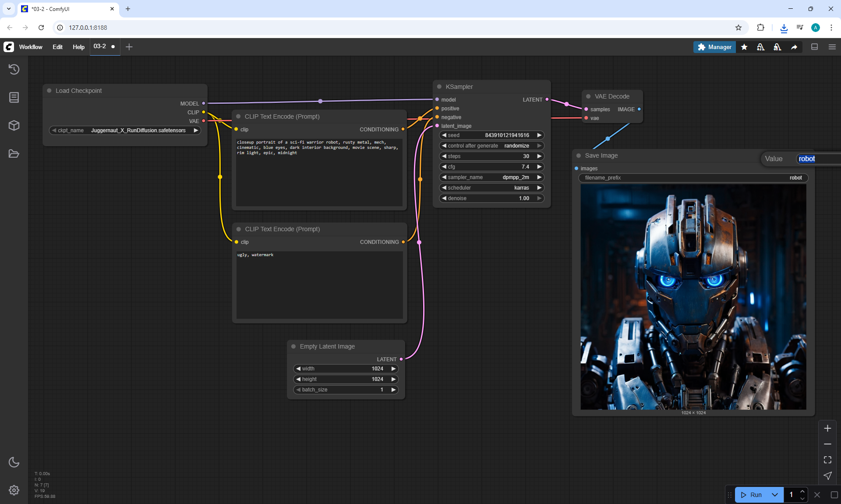Toggle the dark theme moon icon
The image size is (841, 504).
[14, 462]
